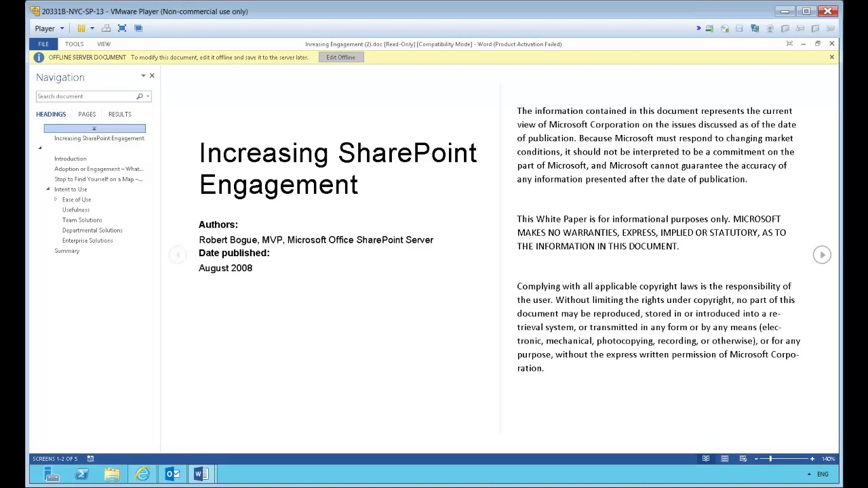The height and width of the screenshot is (488, 868).
Task: Switch to Web Layout view icon
Action: [x=743, y=459]
